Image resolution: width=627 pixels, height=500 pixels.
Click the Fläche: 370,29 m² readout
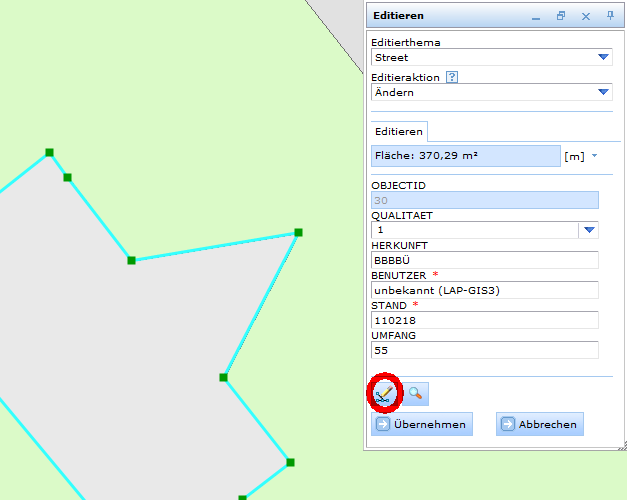pyautogui.click(x=466, y=156)
